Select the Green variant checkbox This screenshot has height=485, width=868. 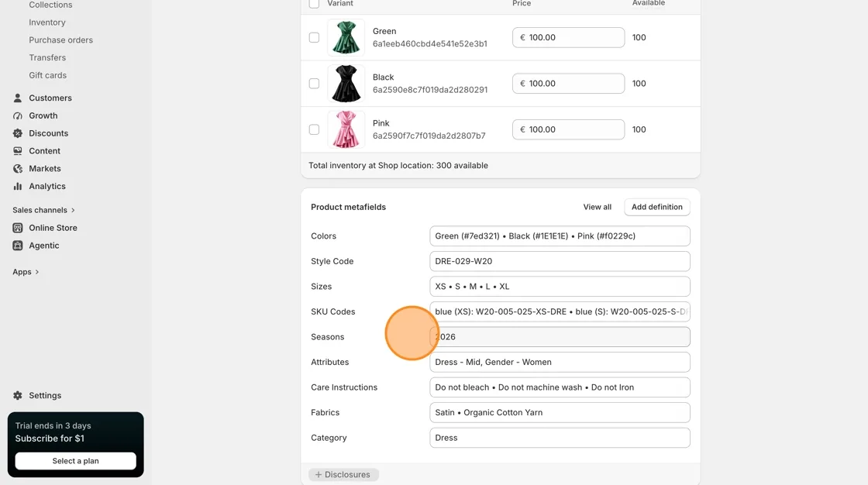314,38
